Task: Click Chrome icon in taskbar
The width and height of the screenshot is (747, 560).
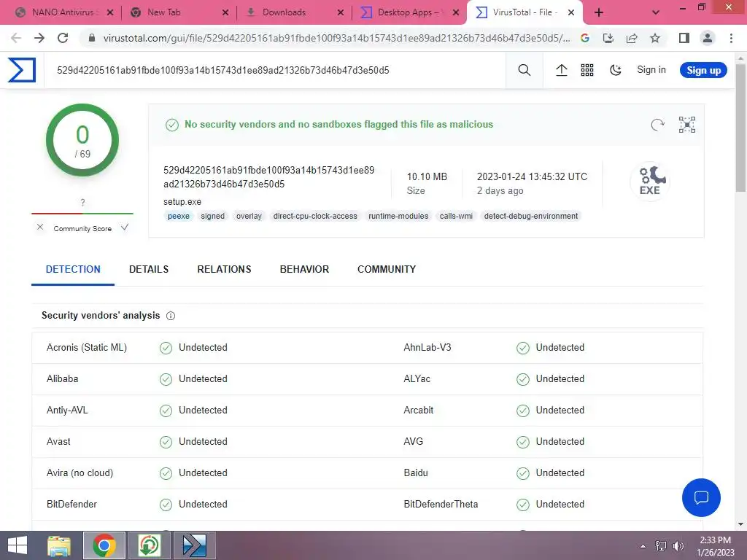Action: pos(104,545)
